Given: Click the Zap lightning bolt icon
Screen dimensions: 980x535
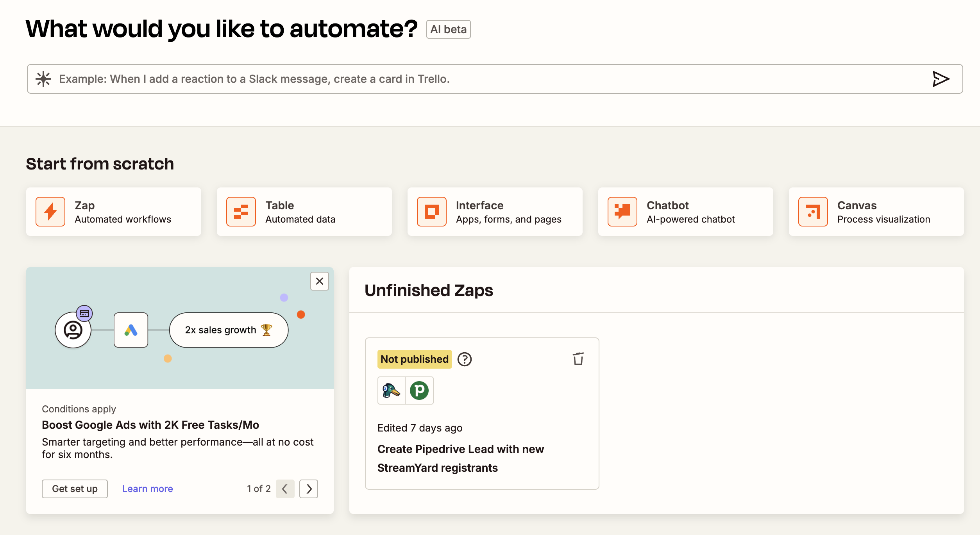Looking at the screenshot, I should tap(50, 212).
